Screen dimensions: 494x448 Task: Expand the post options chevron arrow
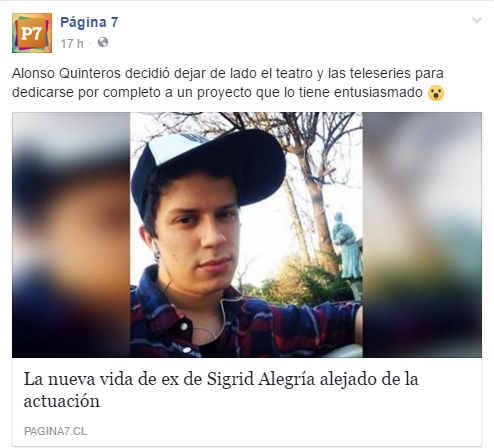click(x=477, y=21)
